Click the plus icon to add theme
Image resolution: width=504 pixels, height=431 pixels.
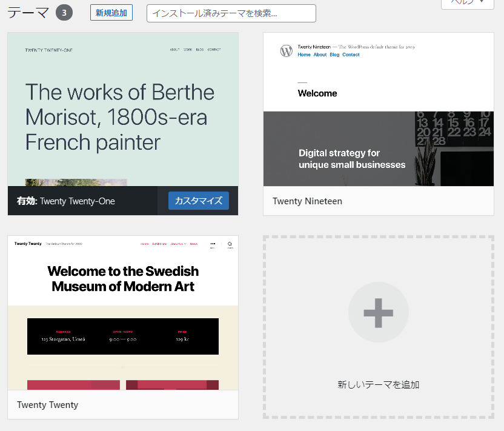pyautogui.click(x=379, y=312)
